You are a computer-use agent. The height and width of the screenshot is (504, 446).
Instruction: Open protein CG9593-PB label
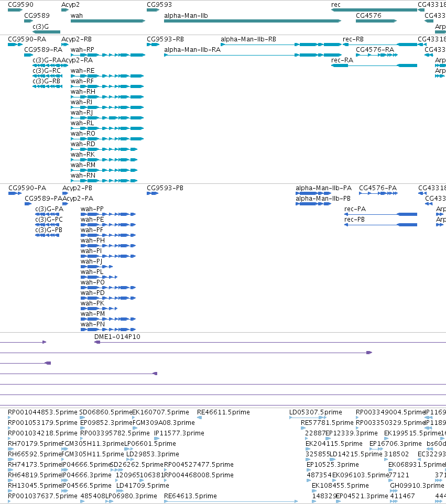[x=165, y=188]
